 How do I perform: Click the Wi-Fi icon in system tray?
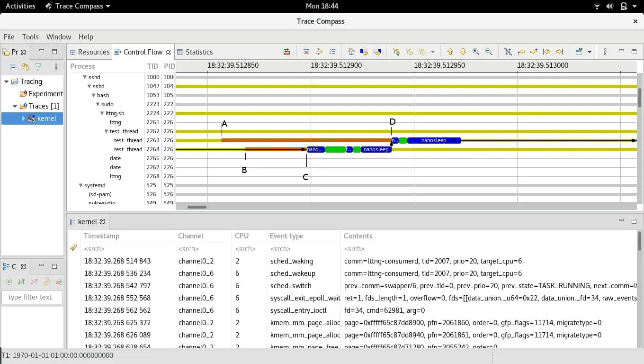(597, 6)
